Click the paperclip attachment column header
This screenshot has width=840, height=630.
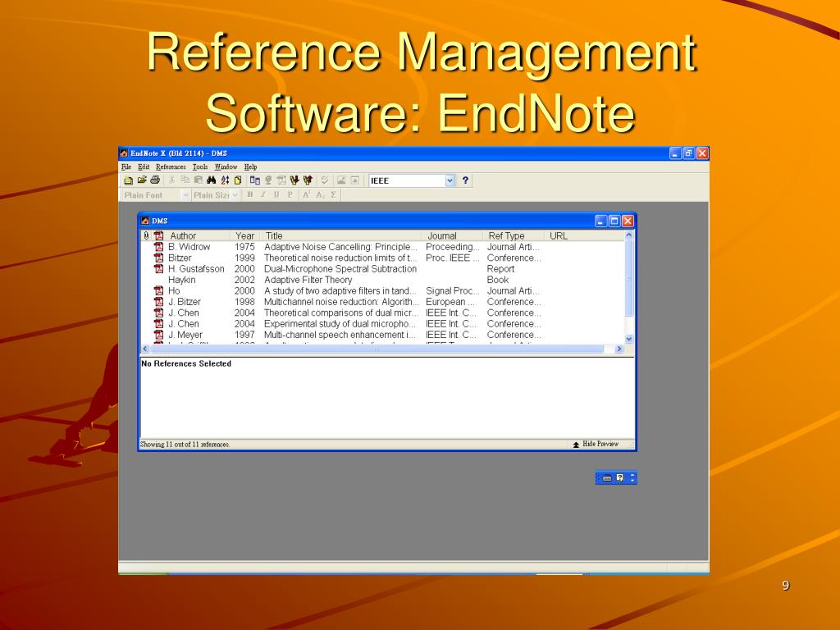[x=146, y=235]
